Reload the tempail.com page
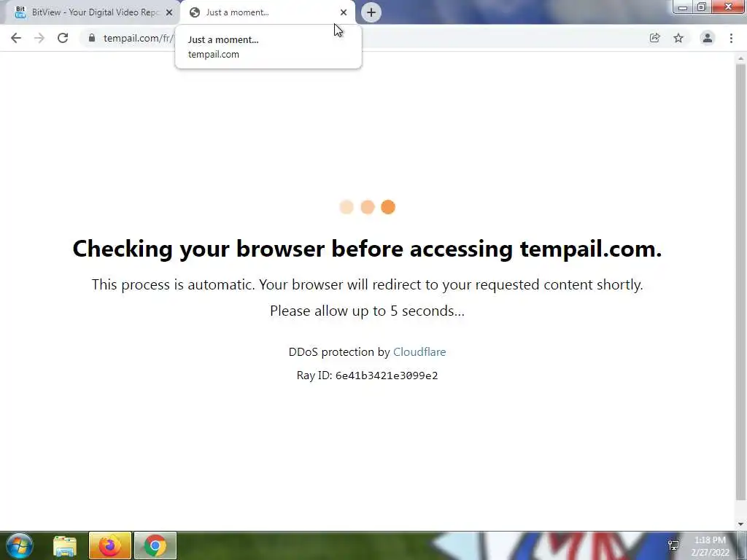 (63, 38)
